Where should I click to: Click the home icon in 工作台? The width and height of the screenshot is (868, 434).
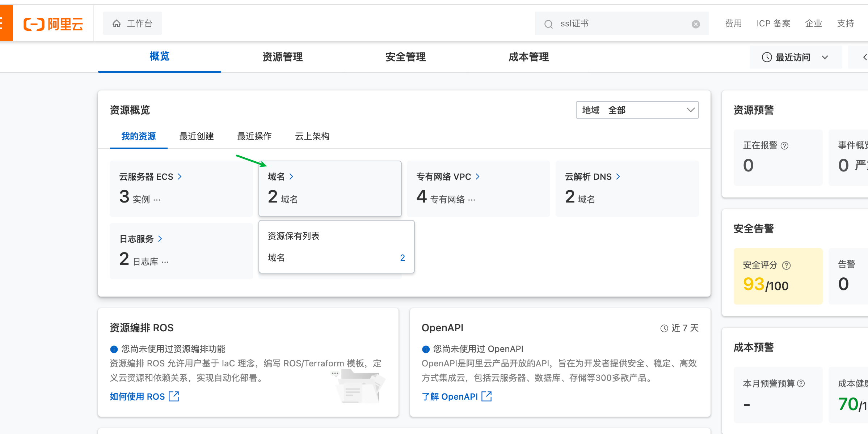(x=117, y=24)
